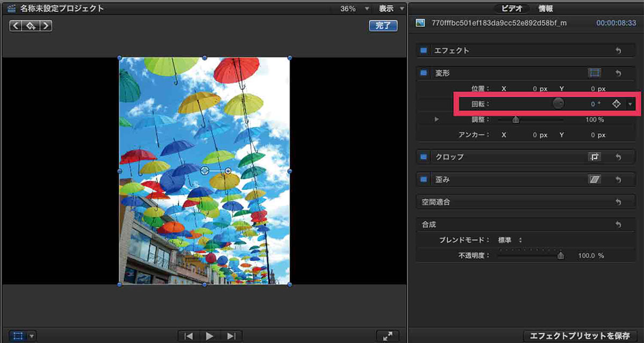Enter full-screen viewer with the expand arrows icon

[387, 336]
